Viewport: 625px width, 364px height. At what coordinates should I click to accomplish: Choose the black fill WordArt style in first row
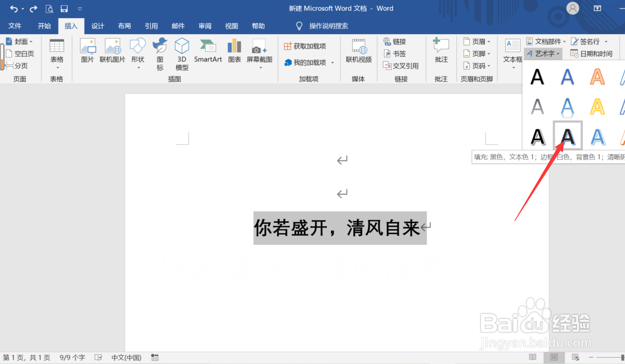[x=537, y=76]
